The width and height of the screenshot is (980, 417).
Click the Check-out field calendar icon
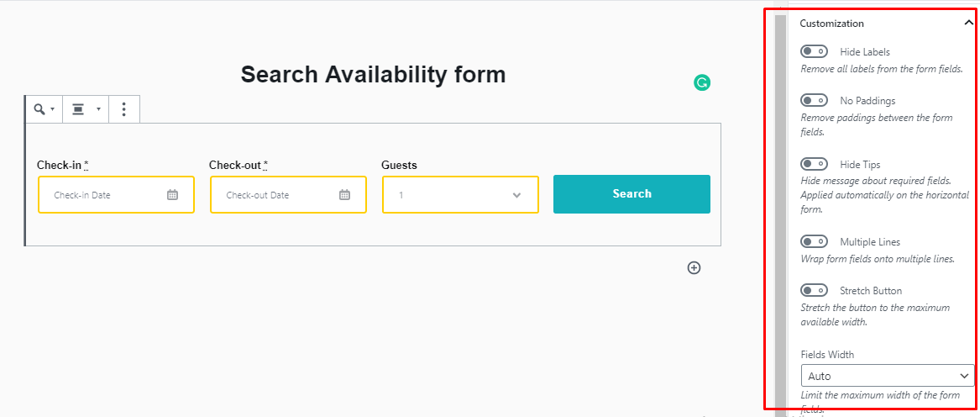tap(344, 195)
